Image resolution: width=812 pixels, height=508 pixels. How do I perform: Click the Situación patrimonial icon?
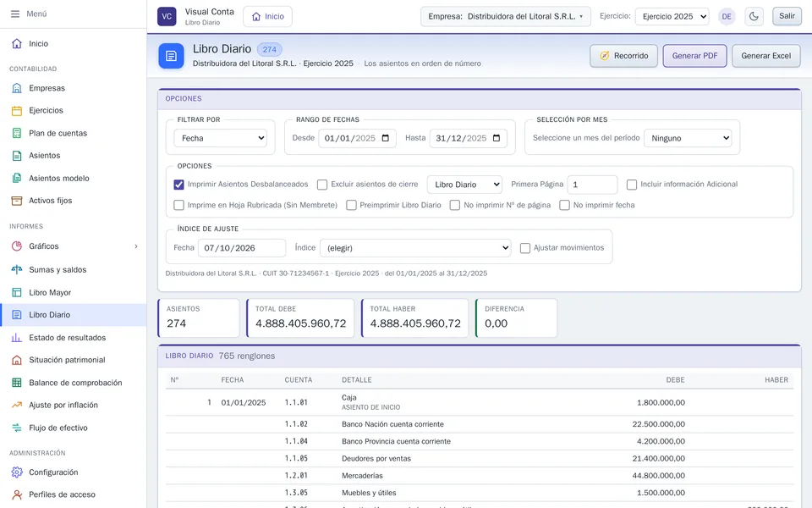click(x=17, y=360)
